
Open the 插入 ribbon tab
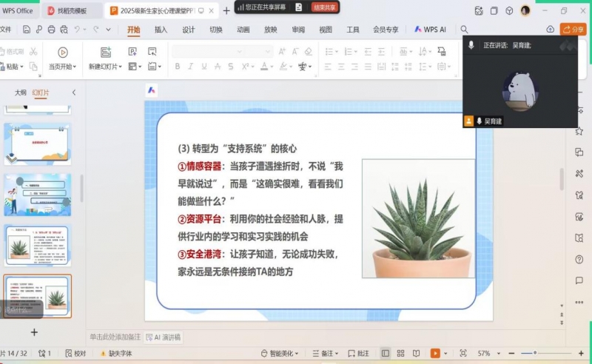(x=161, y=30)
